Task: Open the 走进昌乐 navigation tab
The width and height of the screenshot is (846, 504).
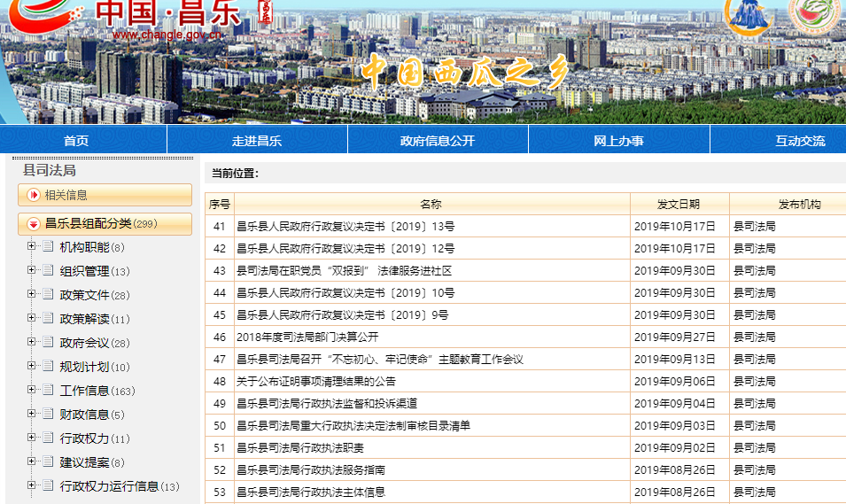Action: click(257, 140)
